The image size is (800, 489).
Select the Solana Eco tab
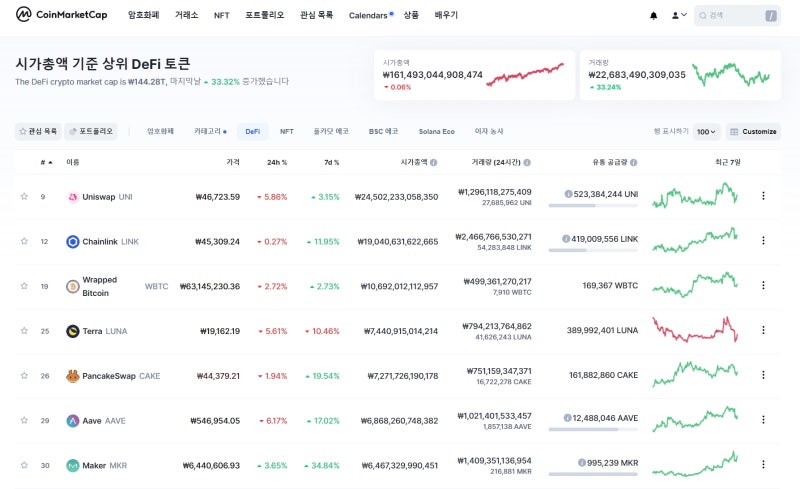pyautogui.click(x=437, y=131)
